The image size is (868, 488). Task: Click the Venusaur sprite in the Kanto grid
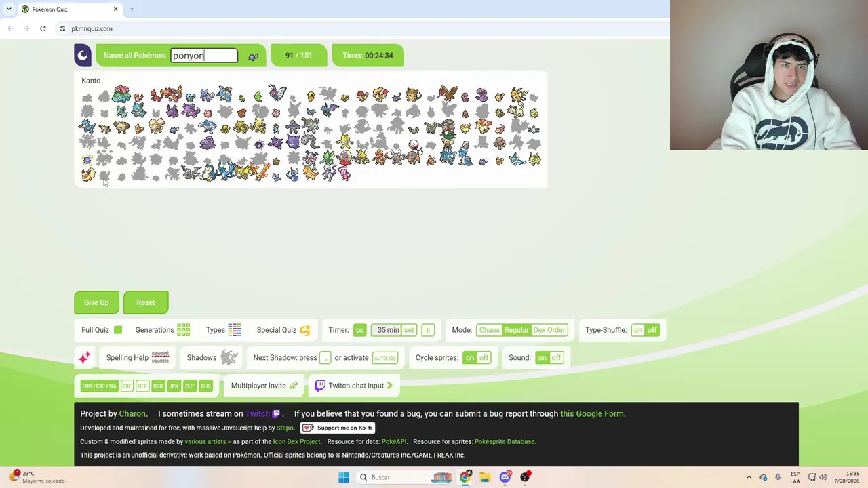(121, 94)
